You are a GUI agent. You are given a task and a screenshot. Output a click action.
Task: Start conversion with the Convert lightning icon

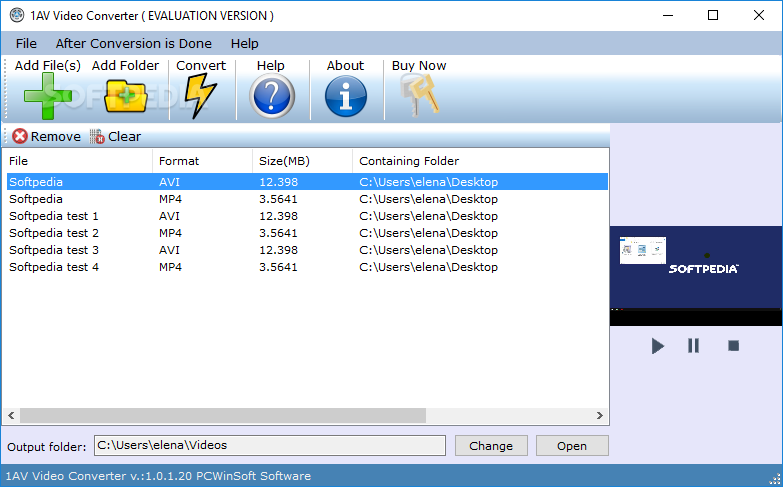tap(200, 96)
